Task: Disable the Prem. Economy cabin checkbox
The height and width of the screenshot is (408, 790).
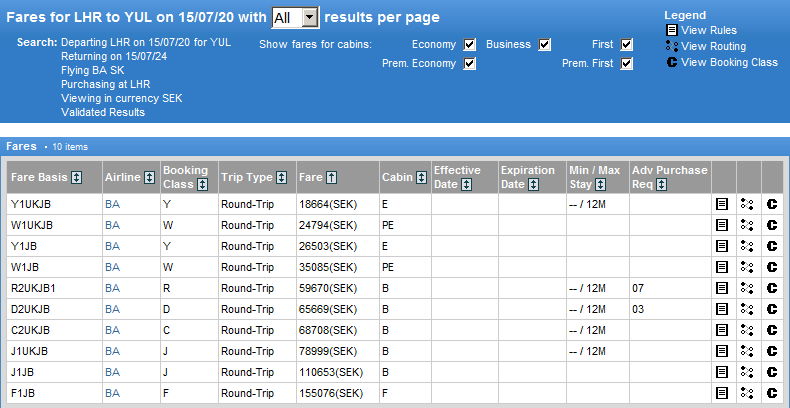Action: point(469,64)
